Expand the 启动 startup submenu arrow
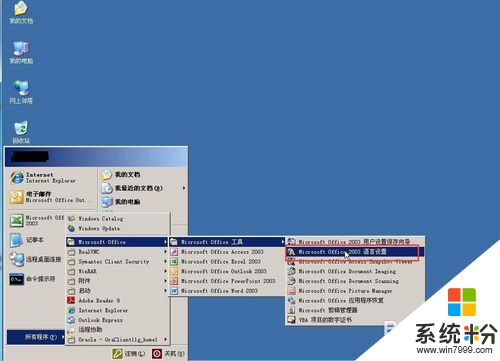500x361 pixels. pyautogui.click(x=166, y=291)
